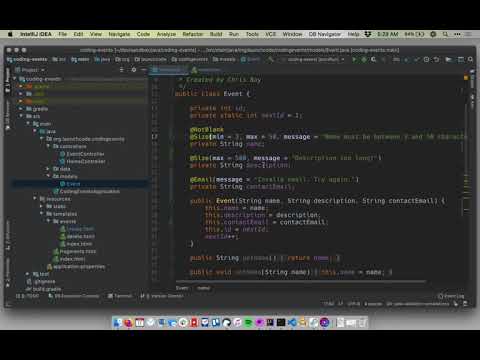Open Spotify from the Dock

[x=248, y=322]
